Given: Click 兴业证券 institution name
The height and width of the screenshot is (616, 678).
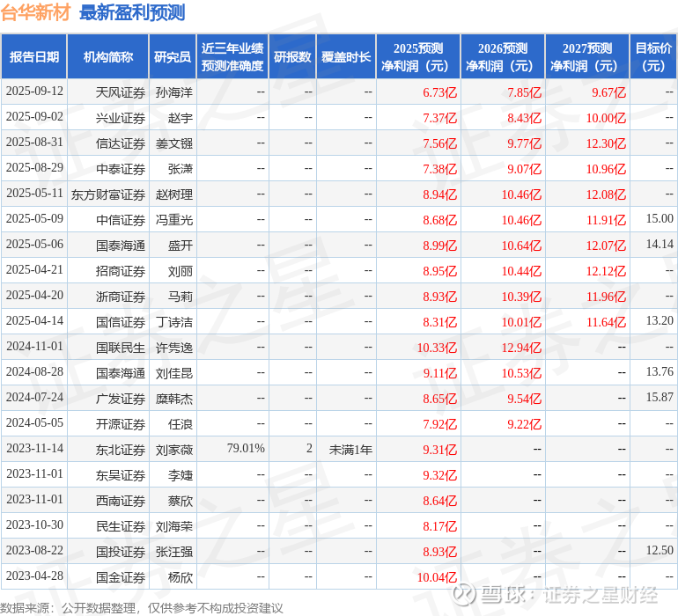Looking at the screenshot, I should (x=121, y=118).
